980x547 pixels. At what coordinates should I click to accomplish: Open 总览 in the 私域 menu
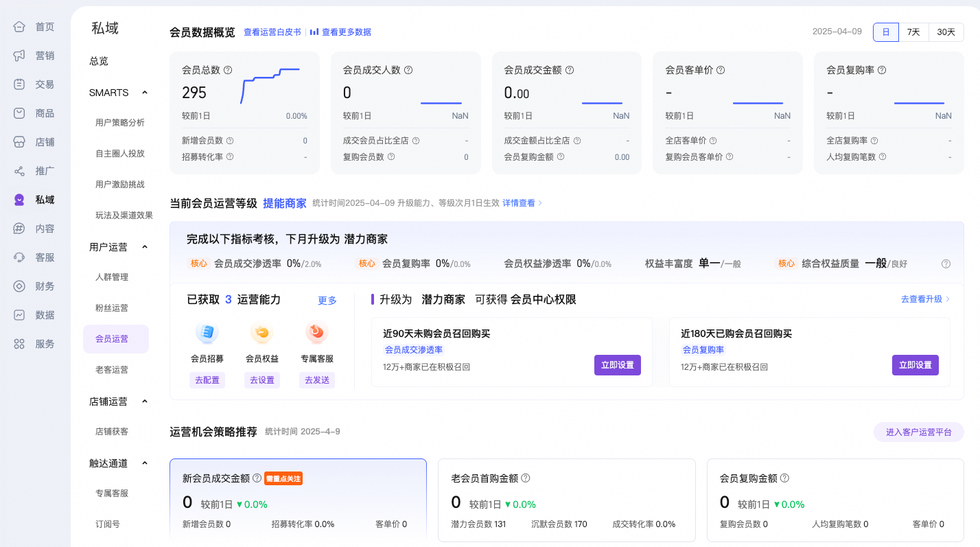click(x=99, y=61)
